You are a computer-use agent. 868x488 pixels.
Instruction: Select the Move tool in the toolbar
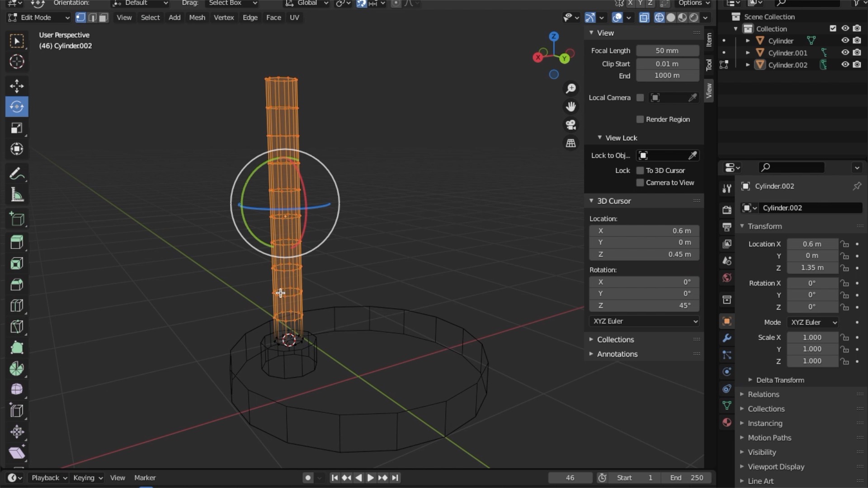[17, 86]
